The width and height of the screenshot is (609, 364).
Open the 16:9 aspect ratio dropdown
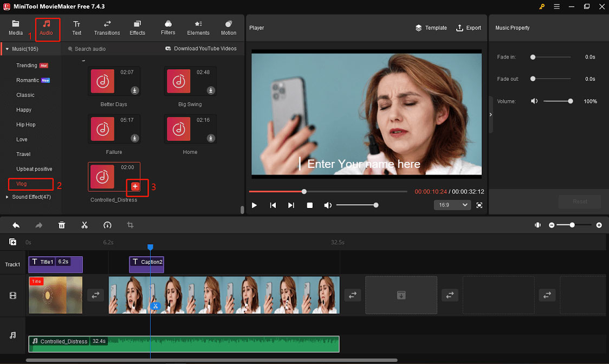tap(452, 205)
